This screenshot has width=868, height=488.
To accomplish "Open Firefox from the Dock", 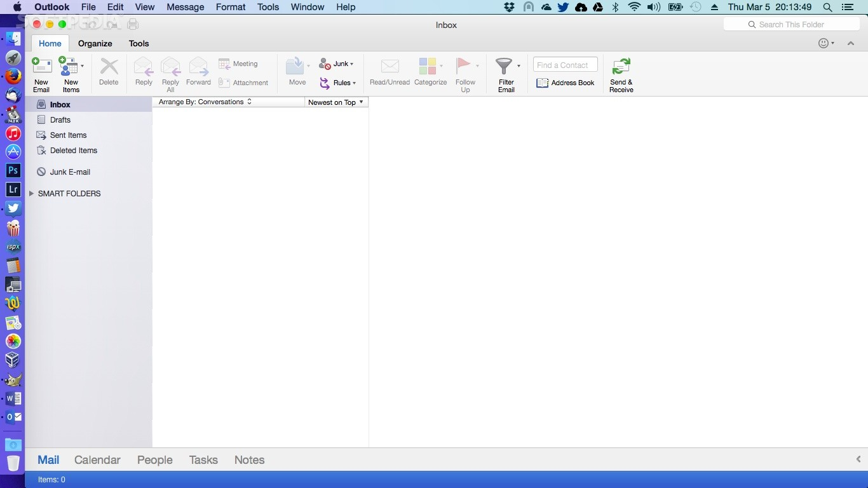I will 13,76.
